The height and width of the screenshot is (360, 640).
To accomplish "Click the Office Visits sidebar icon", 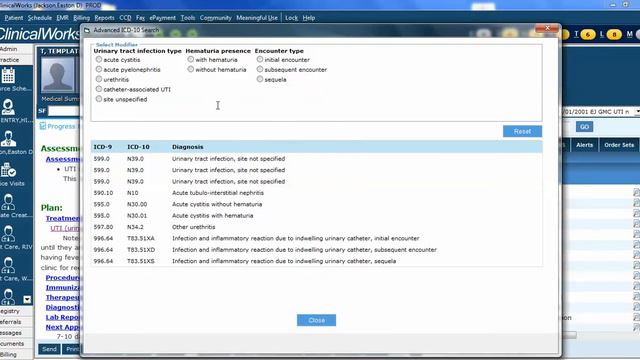I will tap(8, 171).
